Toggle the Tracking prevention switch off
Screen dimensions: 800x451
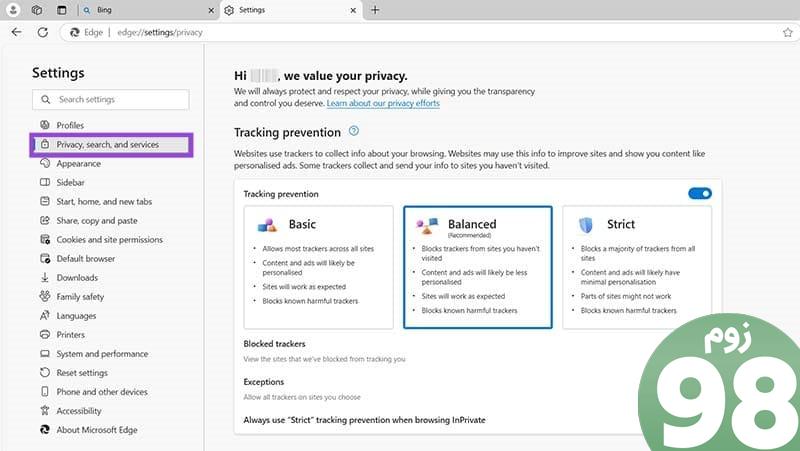pos(699,193)
